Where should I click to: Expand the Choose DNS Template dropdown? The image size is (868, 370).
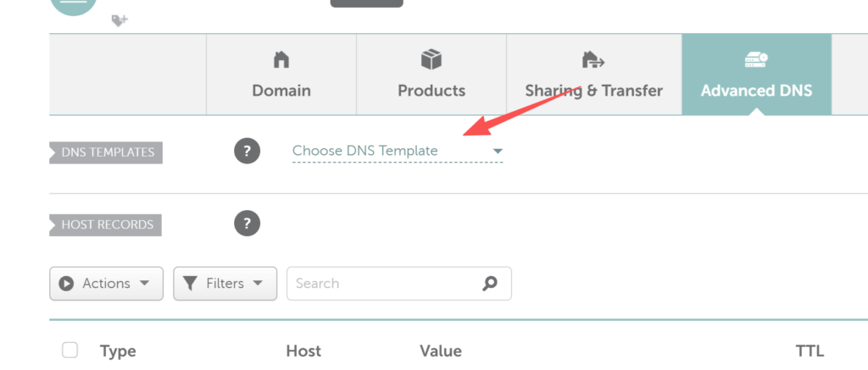(x=398, y=151)
